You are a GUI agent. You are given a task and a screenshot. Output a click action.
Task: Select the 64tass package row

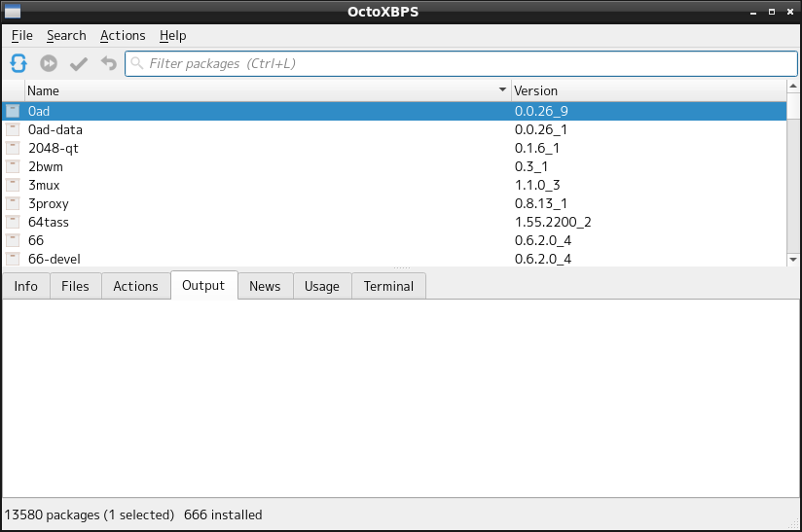pyautogui.click(x=394, y=222)
